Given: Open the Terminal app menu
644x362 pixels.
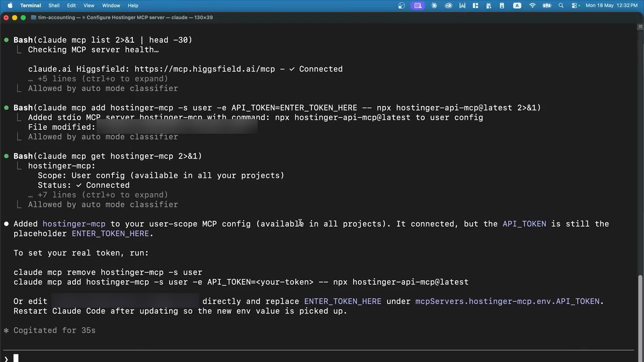Looking at the screenshot, I should (31, 6).
